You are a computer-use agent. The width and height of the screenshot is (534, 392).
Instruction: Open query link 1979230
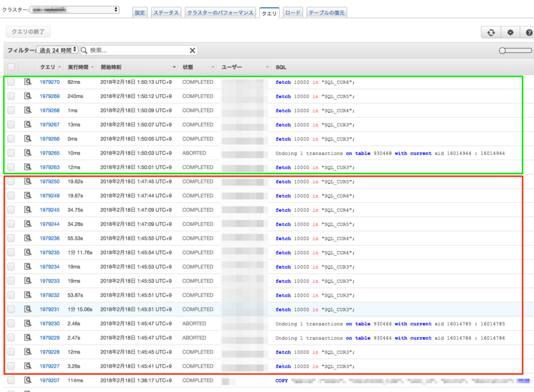click(x=50, y=324)
